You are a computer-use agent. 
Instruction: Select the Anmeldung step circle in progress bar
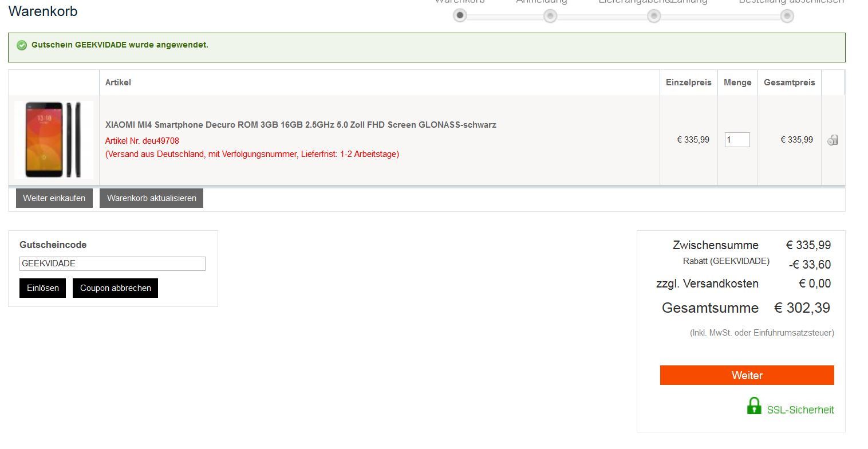pos(550,15)
